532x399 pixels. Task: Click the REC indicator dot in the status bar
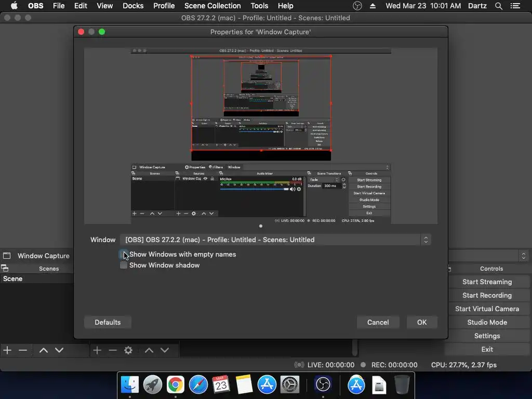pos(363,365)
